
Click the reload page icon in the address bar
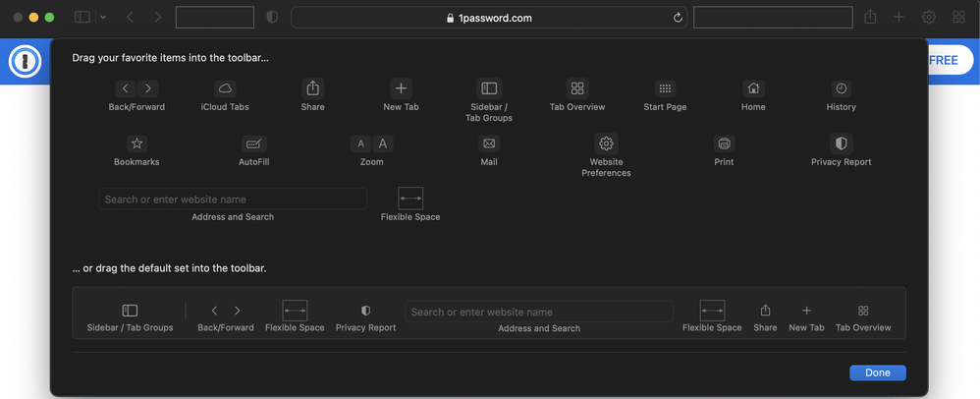pos(678,18)
